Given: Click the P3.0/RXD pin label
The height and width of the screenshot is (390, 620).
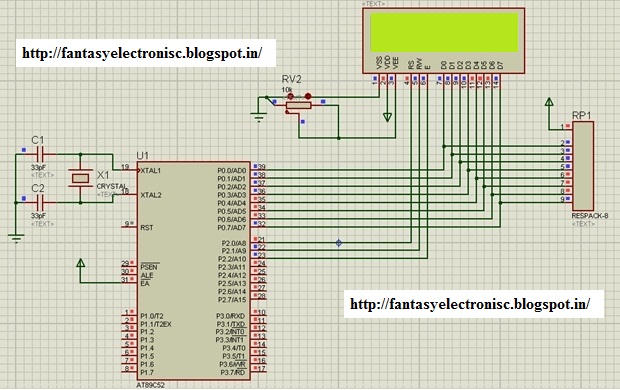Looking at the screenshot, I should click(231, 316).
